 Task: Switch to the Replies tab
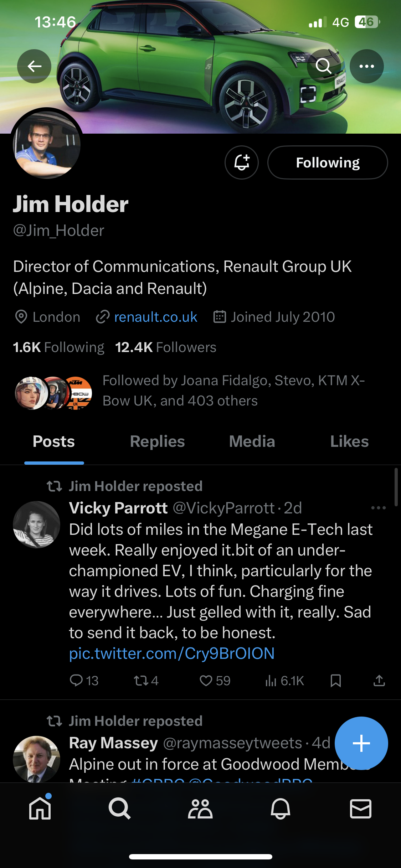point(157,441)
